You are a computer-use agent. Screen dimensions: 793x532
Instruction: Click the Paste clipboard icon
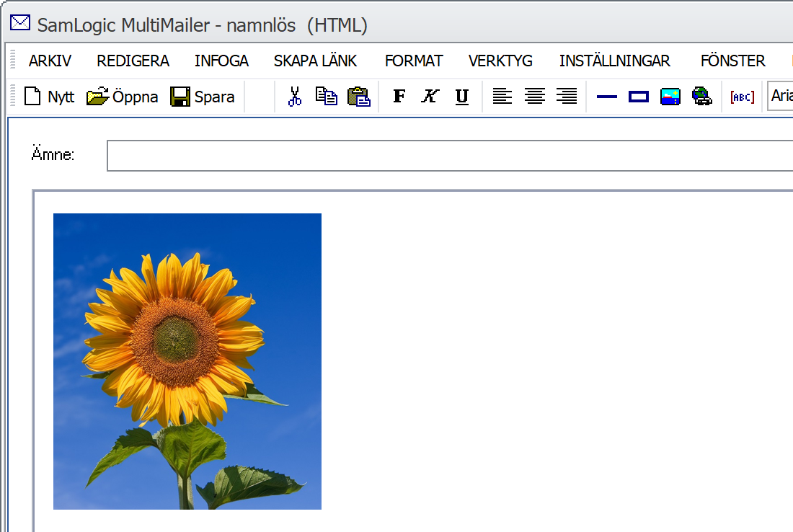[x=358, y=96]
